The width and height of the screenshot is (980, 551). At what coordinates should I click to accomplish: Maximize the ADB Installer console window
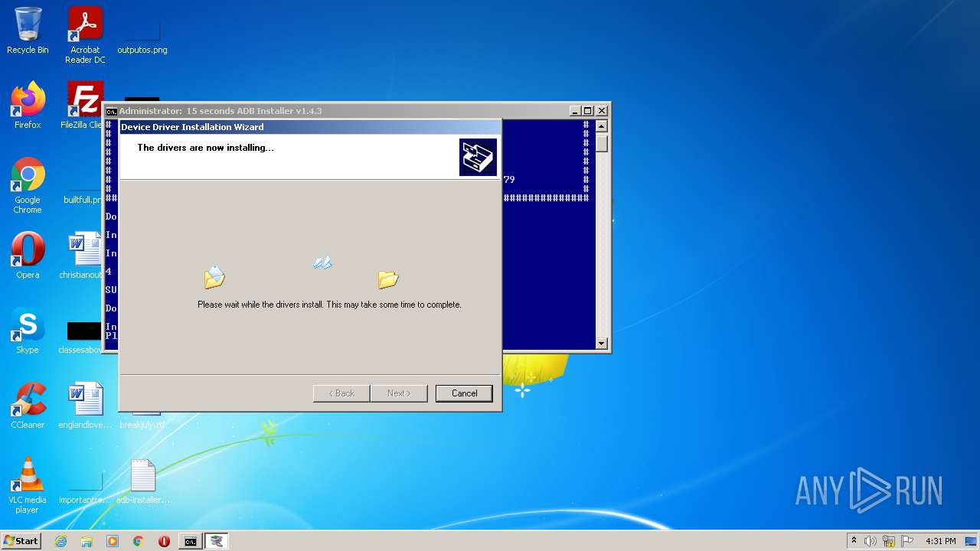tap(588, 111)
